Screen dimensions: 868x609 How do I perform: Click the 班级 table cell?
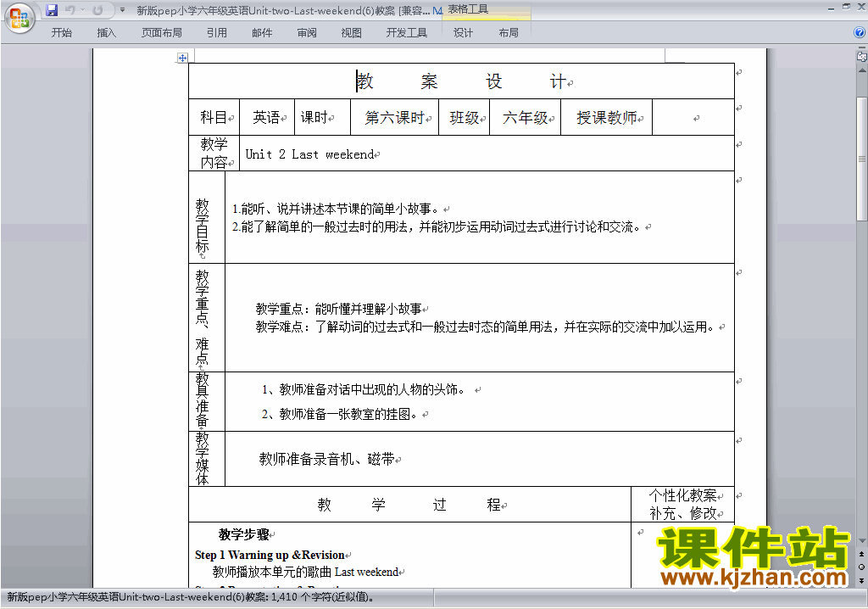(464, 118)
